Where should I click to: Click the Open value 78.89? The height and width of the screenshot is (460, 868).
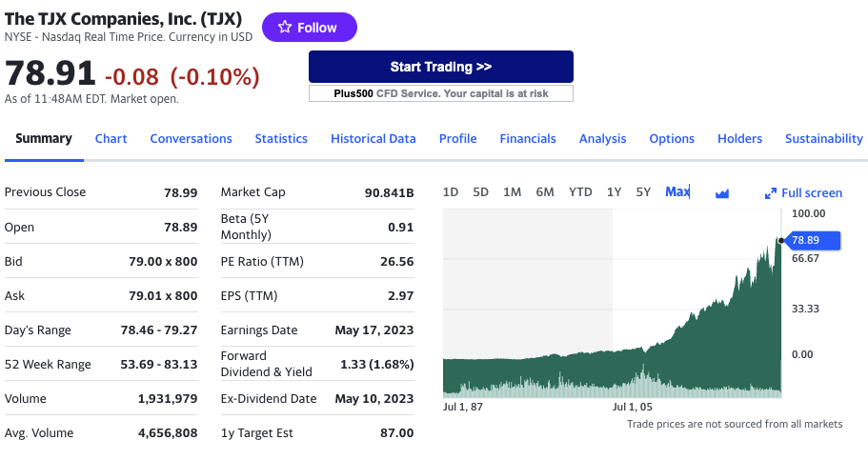tap(180, 227)
